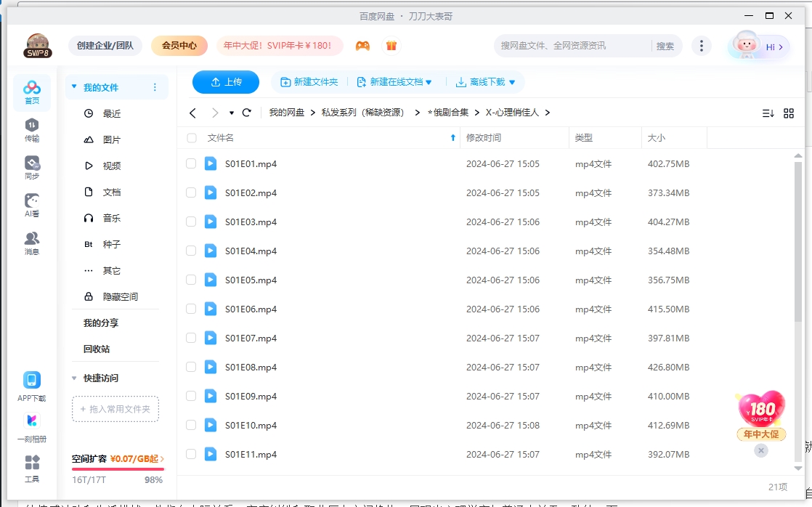Screen dimensions: 812x507
Task: Tick the checkbox next to S01E05.mp4
Action: point(191,280)
